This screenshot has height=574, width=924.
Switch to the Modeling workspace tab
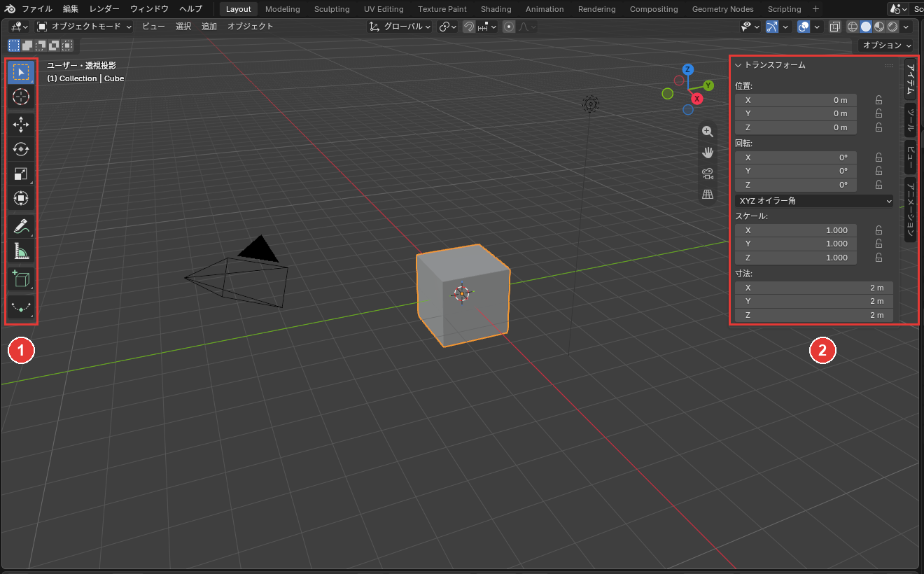[x=282, y=9]
